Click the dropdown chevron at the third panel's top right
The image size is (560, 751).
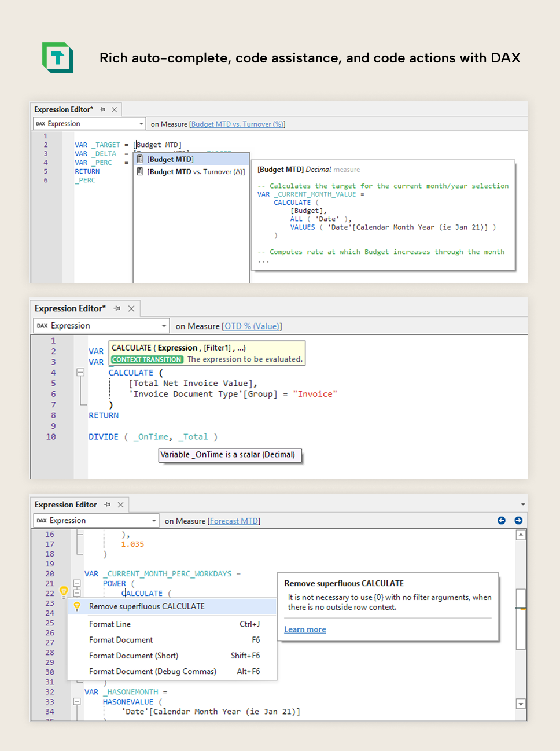click(x=522, y=505)
